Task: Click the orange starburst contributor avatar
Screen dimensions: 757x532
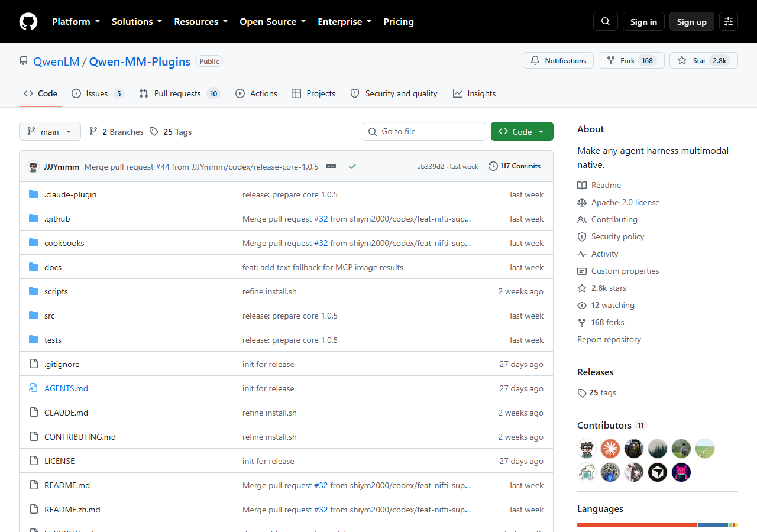Action: pos(610,449)
